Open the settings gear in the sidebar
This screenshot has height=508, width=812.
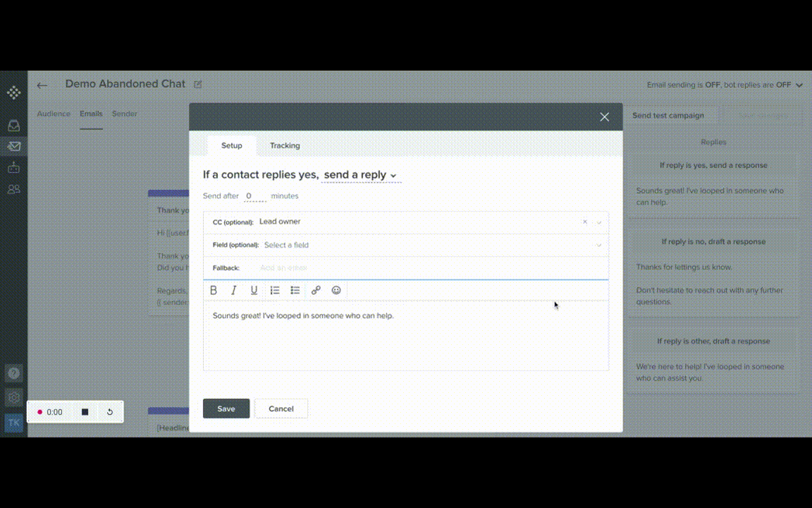(14, 398)
